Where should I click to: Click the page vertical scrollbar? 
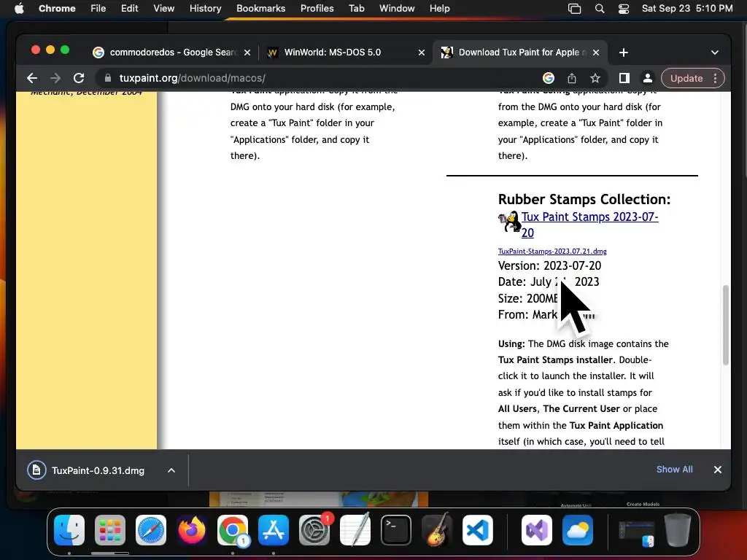726,324
